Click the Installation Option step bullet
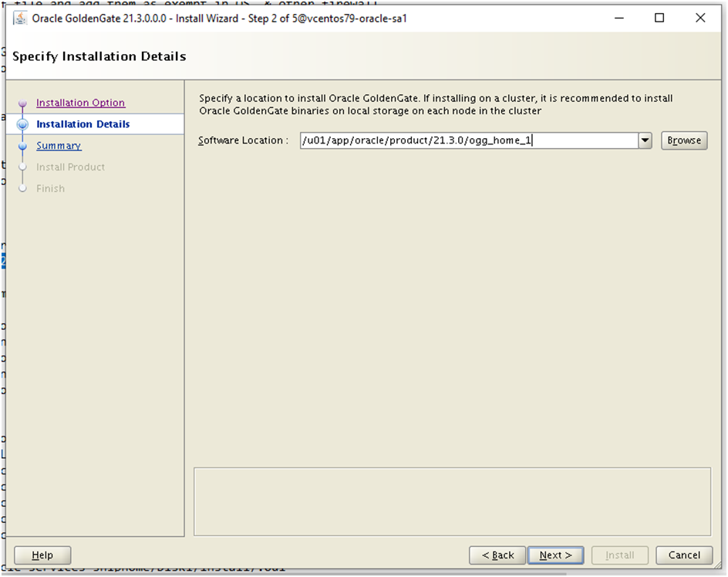 [x=22, y=103]
